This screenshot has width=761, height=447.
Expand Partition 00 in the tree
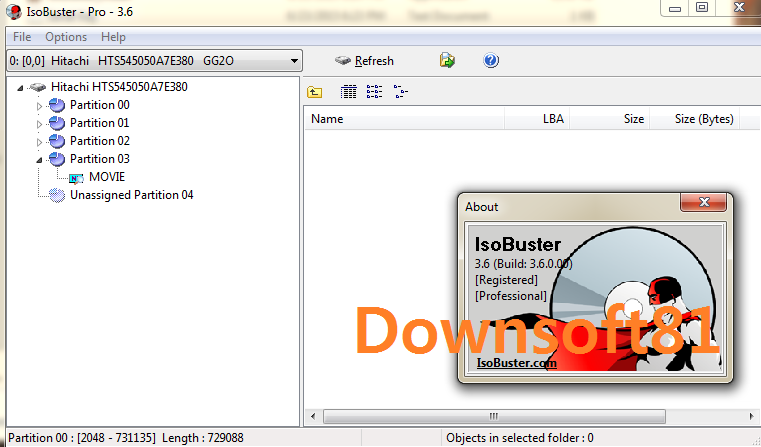[39, 106]
